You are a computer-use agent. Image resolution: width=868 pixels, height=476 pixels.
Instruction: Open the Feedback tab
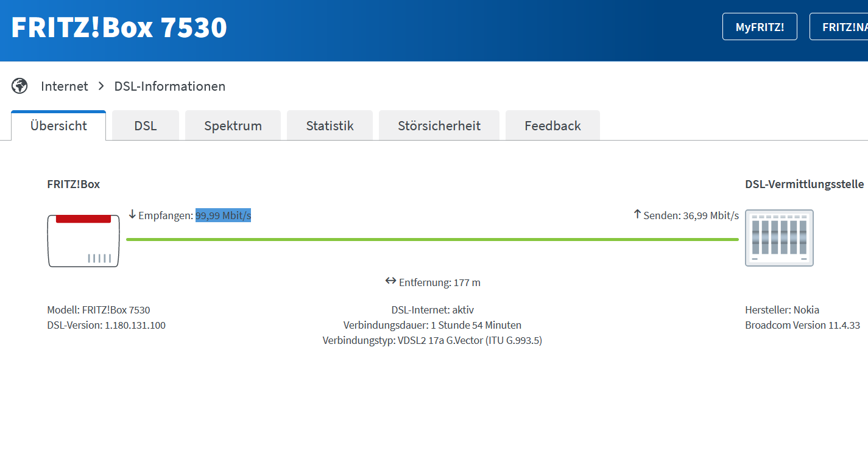(x=552, y=125)
